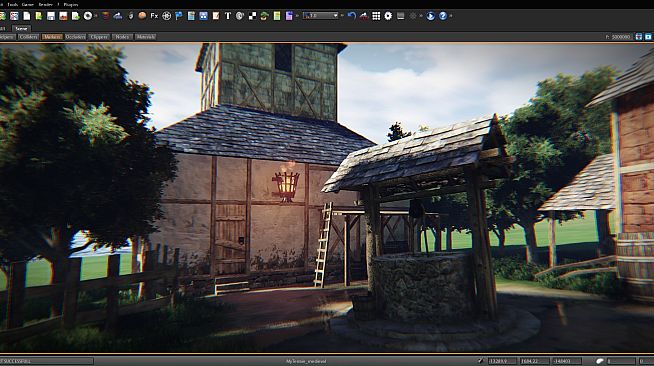This screenshot has width=654, height=366.
Task: Click the blue flag icon
Action: coord(179,16)
